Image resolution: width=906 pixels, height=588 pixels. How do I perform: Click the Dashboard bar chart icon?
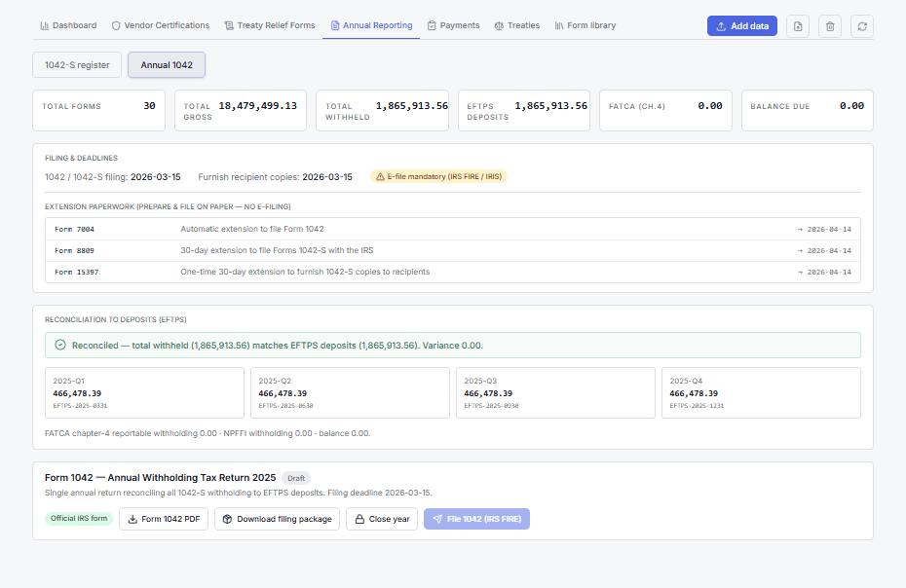45,25
